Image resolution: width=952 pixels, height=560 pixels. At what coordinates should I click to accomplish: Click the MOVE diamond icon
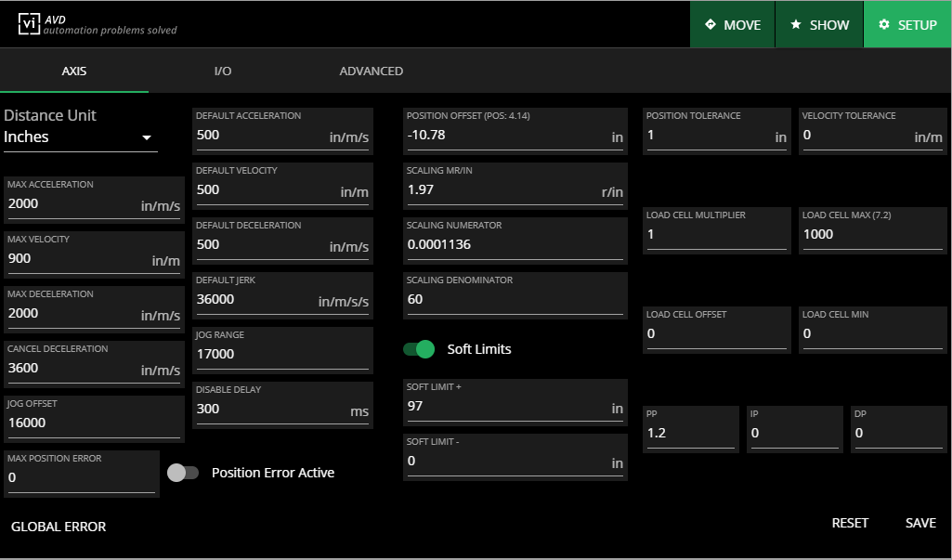click(711, 24)
